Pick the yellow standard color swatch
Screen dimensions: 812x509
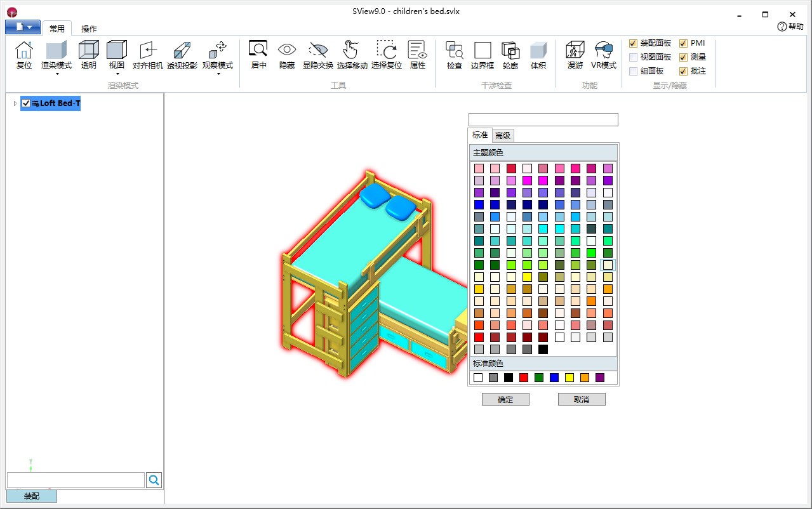(569, 378)
